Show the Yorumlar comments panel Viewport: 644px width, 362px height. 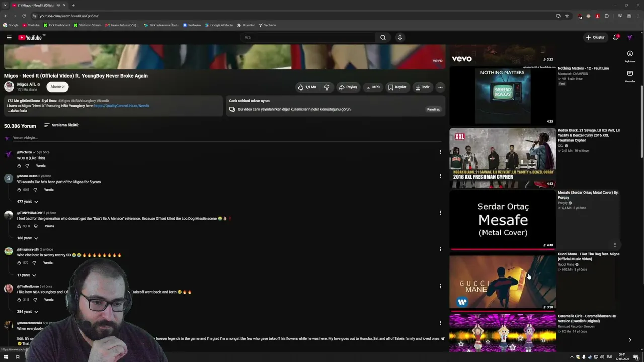pyautogui.click(x=630, y=76)
